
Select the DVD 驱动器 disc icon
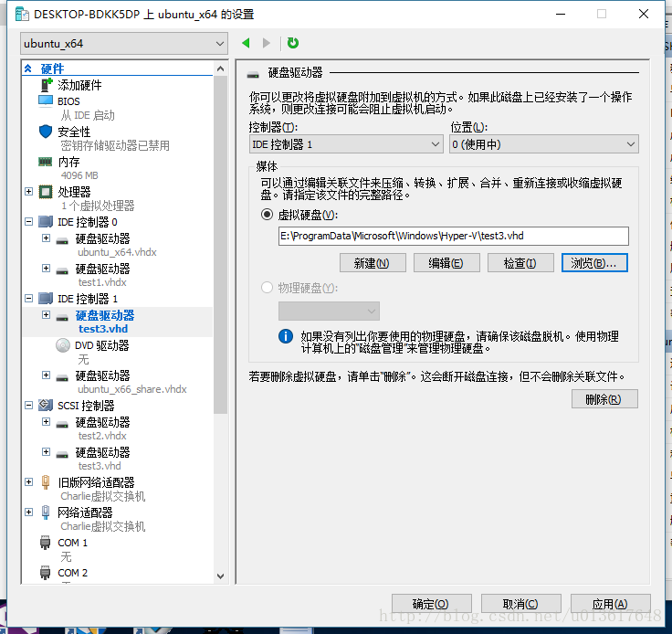pos(63,345)
